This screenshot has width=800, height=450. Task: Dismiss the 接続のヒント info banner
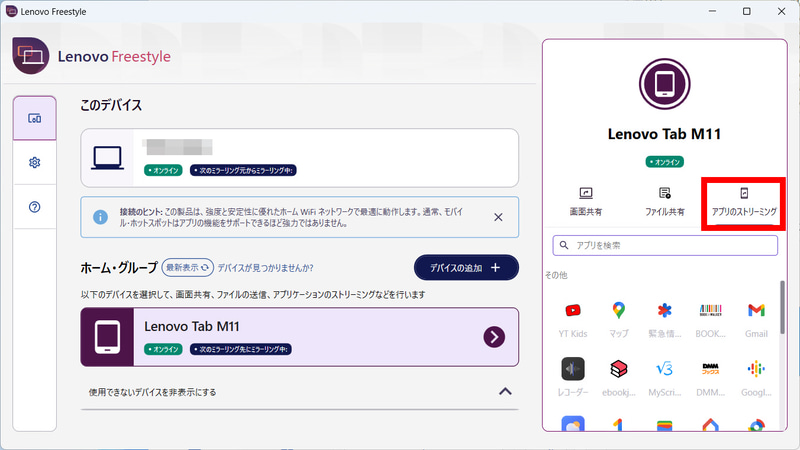[498, 217]
